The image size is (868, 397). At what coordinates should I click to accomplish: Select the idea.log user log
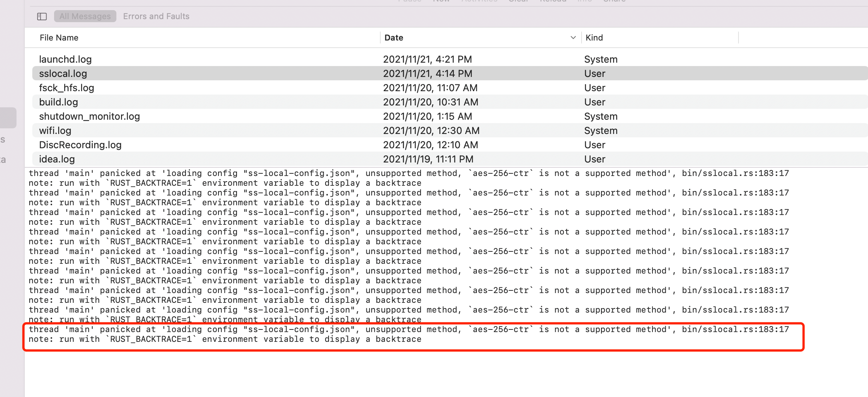(x=57, y=159)
